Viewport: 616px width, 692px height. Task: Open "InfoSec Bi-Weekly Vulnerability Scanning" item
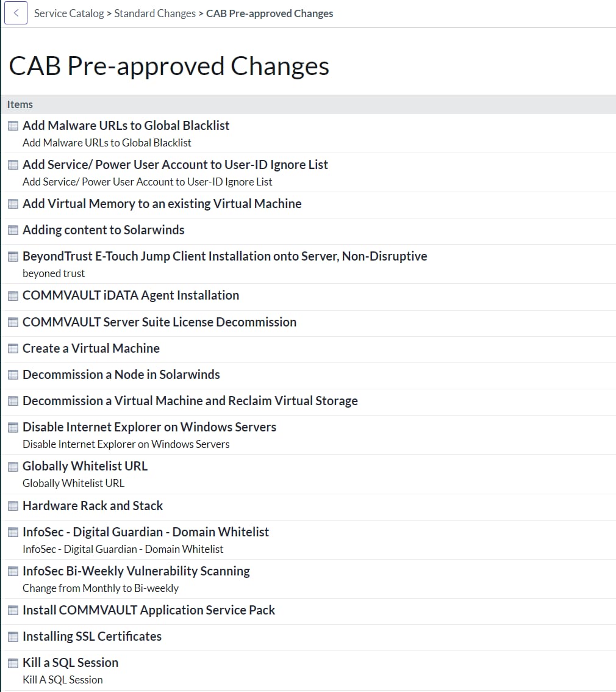click(136, 571)
